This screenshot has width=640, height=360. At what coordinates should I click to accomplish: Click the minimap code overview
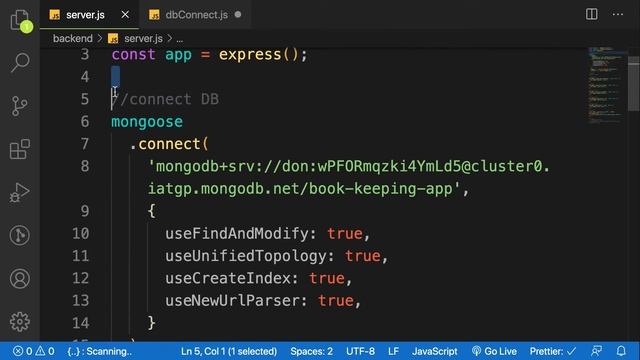coord(607,85)
